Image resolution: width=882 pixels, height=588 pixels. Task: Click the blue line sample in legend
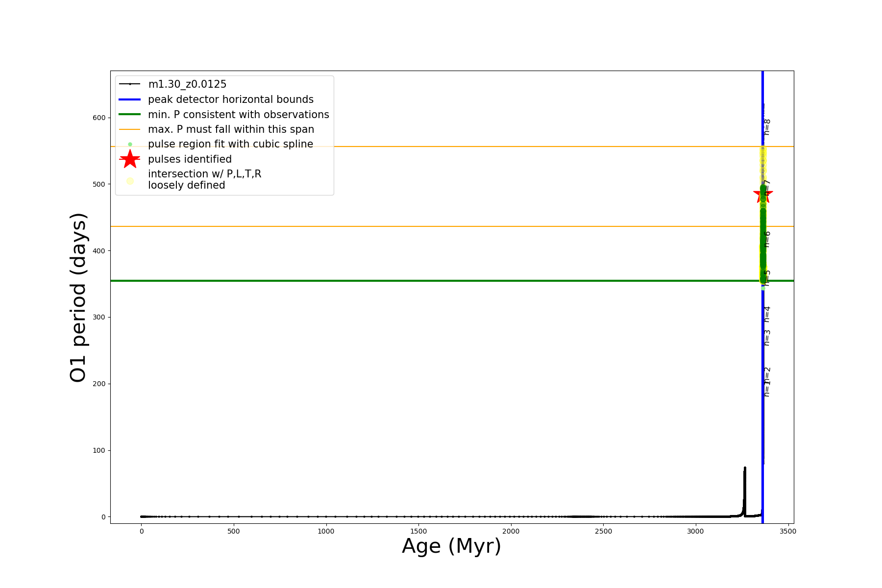[x=130, y=99]
